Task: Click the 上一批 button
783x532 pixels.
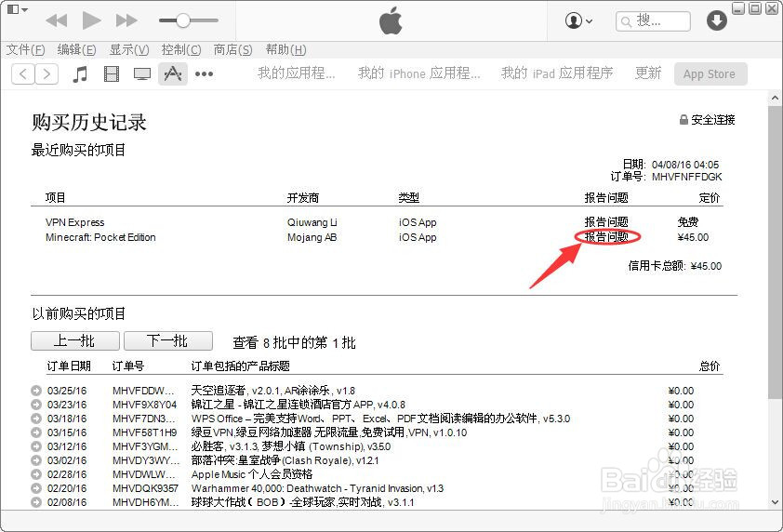Action: tap(75, 340)
